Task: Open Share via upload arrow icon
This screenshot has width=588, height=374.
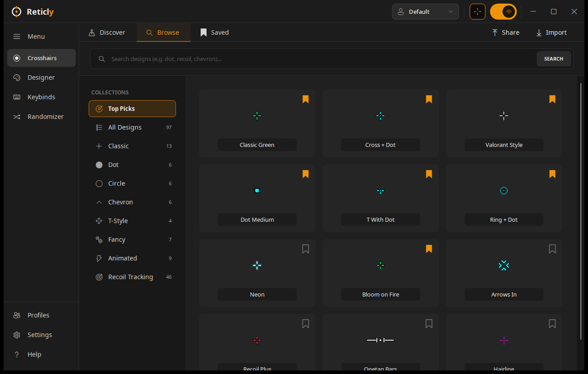Action: tap(495, 33)
